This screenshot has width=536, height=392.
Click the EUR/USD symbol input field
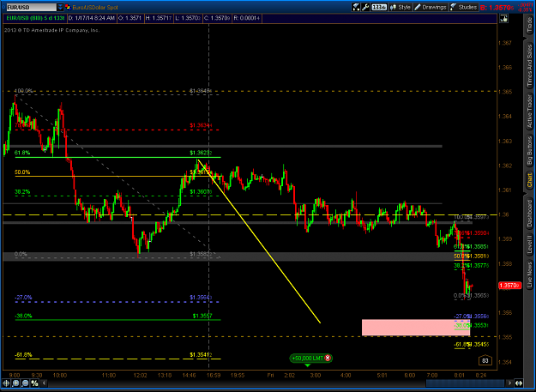click(x=31, y=7)
